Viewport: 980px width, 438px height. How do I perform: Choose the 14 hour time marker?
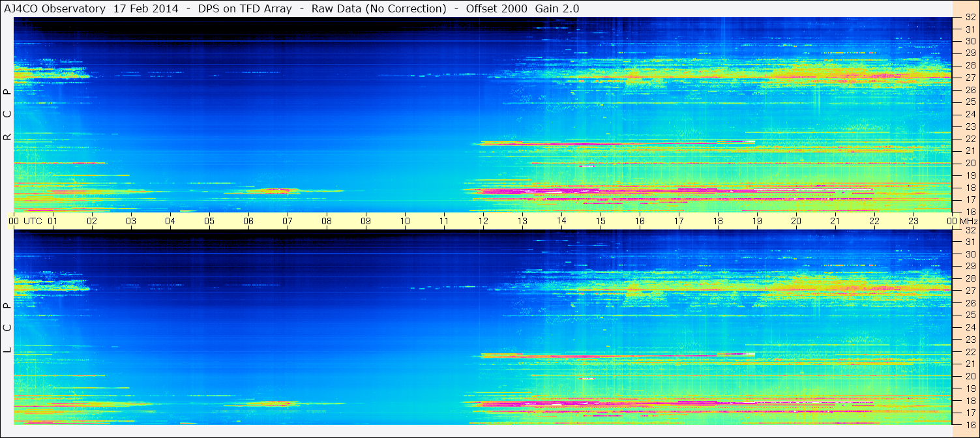561,221
